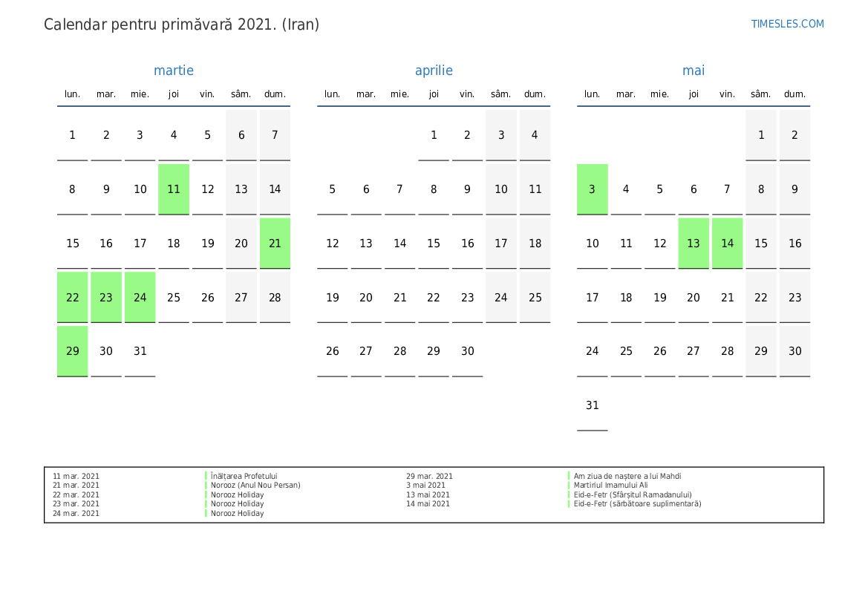The width and height of the screenshot is (868, 614).
Task: Click May 31 date cell
Action: (593, 405)
